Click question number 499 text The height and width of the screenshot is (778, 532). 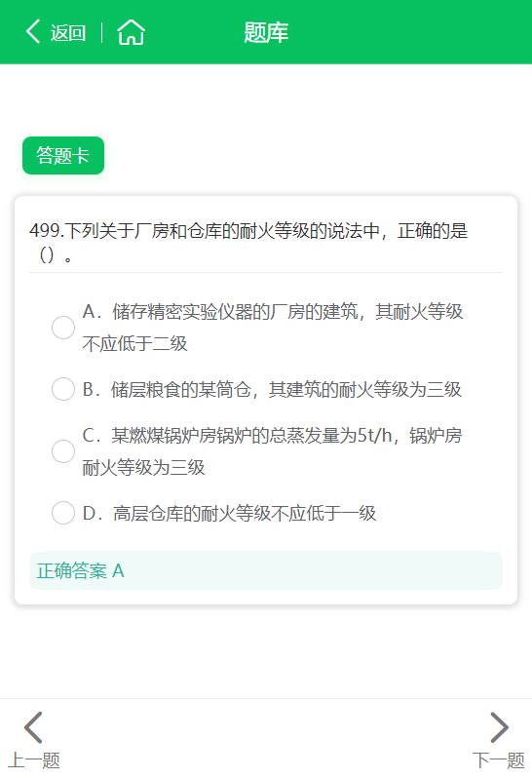tap(45, 231)
